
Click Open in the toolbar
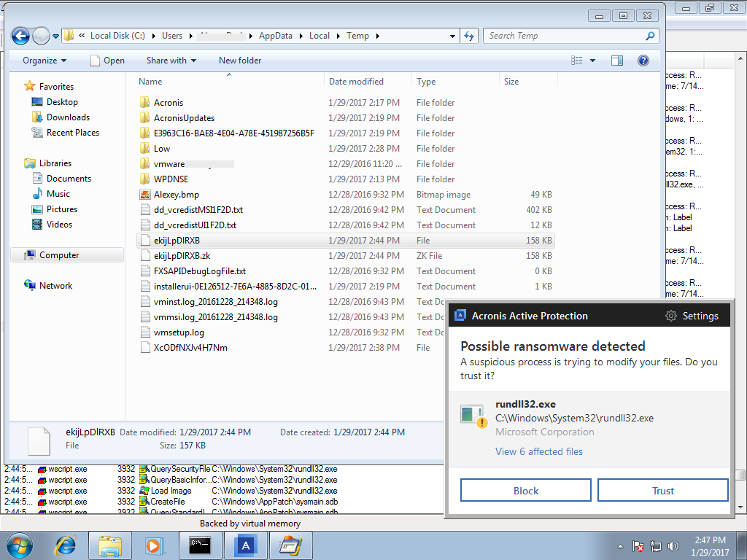point(108,61)
